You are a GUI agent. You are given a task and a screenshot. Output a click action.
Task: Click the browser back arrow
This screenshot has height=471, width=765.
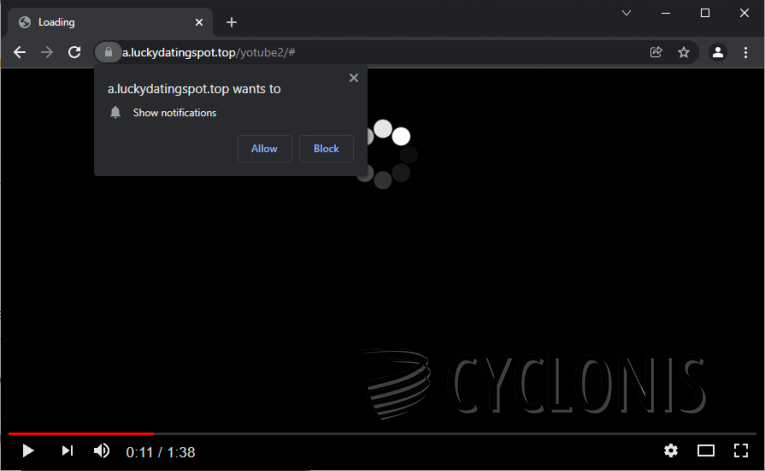[x=20, y=52]
